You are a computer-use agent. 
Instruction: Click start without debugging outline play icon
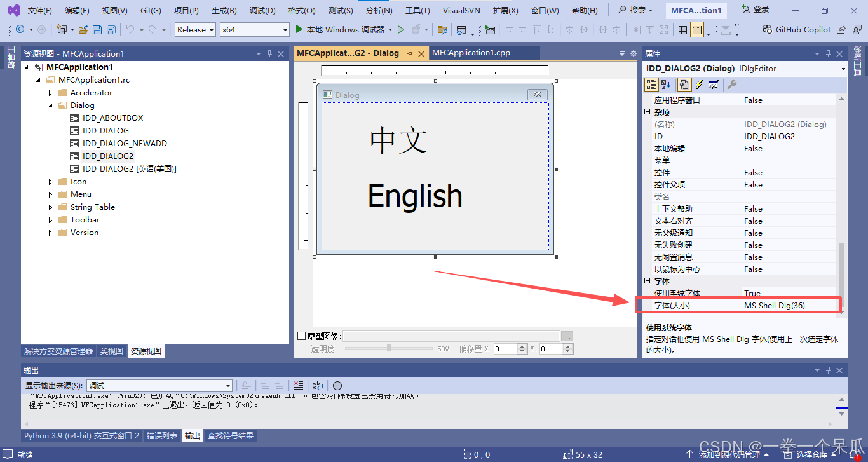click(400, 29)
